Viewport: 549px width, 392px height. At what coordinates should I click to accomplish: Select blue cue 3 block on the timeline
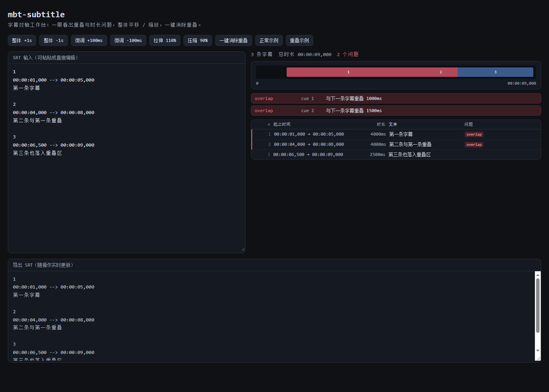tap(495, 72)
